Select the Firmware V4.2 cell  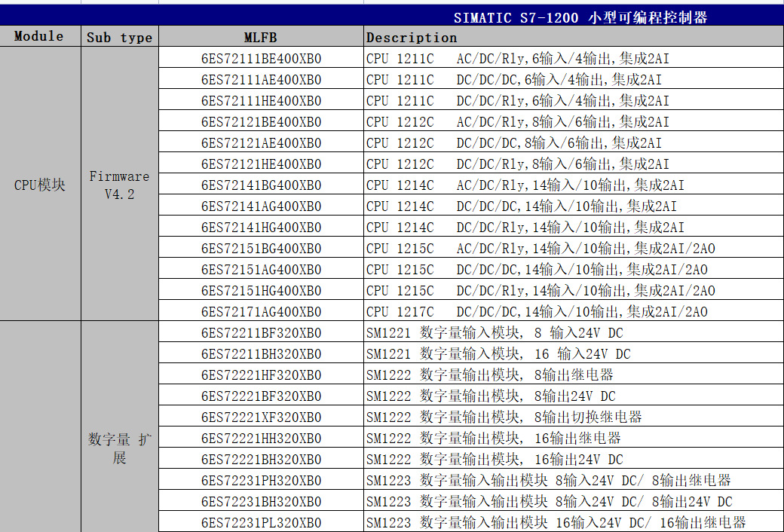pos(120,185)
